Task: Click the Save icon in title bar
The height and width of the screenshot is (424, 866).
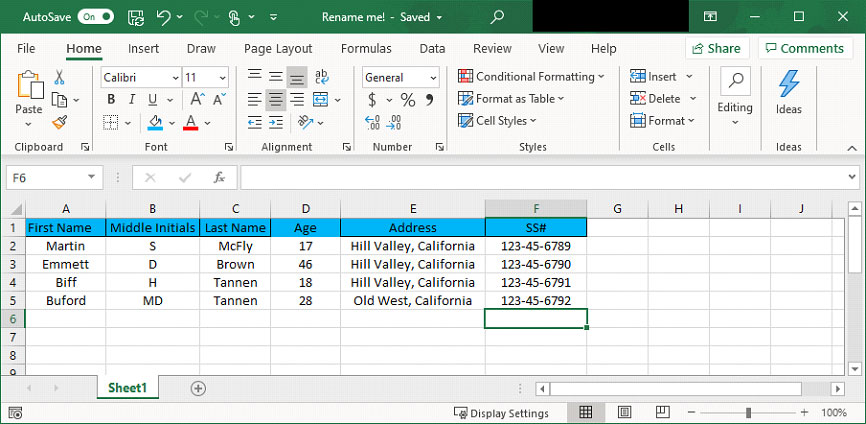Action: (136, 17)
